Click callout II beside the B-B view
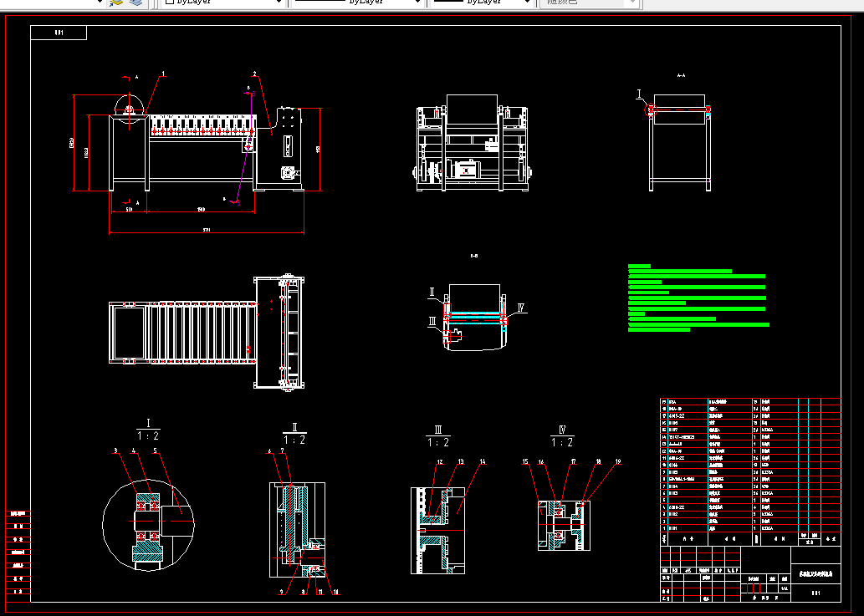The height and width of the screenshot is (616, 864). (432, 293)
